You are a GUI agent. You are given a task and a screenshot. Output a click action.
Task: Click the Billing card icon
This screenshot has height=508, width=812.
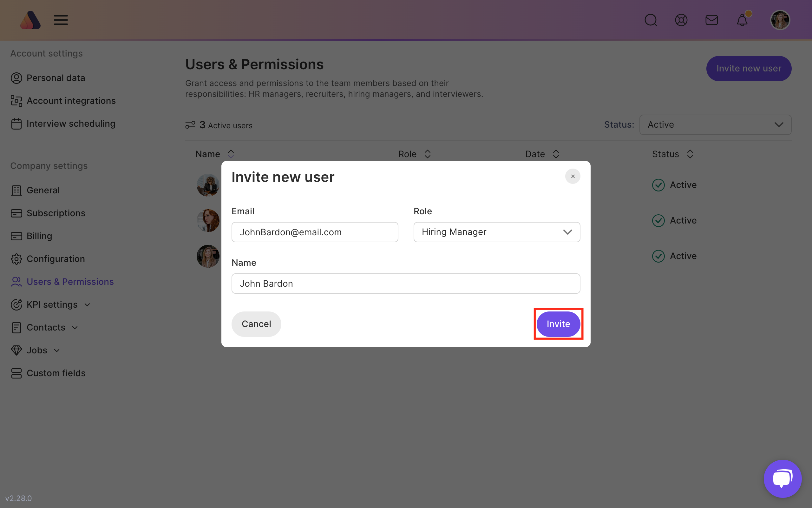tap(16, 236)
